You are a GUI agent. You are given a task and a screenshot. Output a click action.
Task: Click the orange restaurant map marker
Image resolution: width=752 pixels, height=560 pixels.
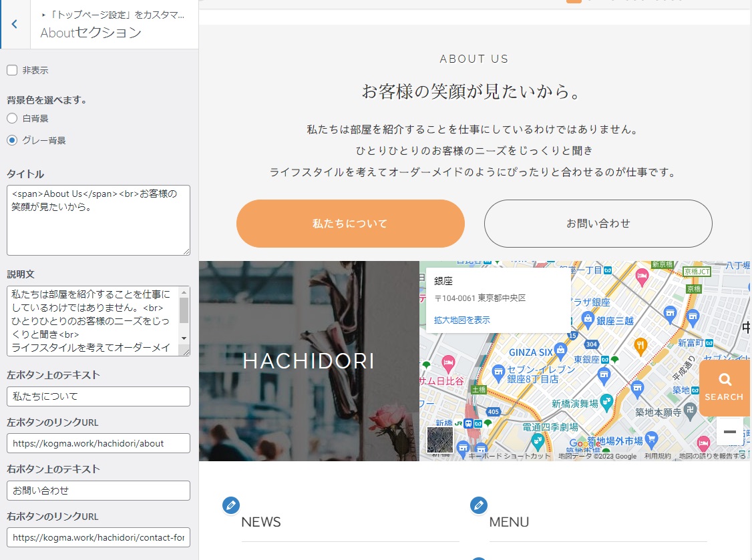pyautogui.click(x=640, y=345)
